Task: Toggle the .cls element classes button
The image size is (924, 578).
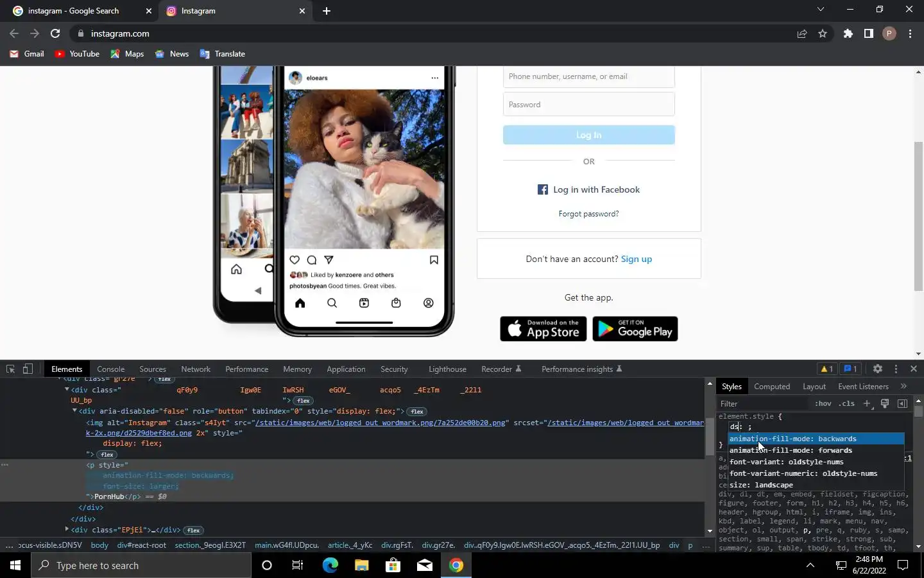Action: tap(847, 403)
